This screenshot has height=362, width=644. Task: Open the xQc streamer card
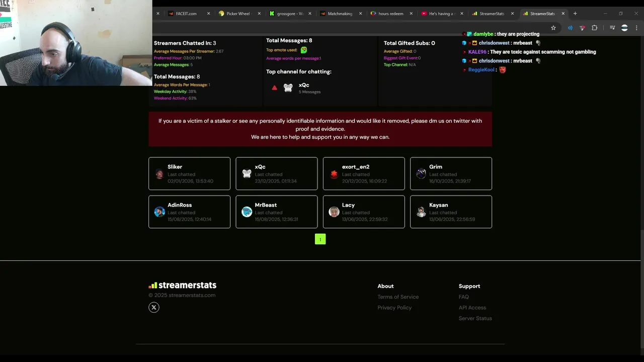tap(276, 173)
